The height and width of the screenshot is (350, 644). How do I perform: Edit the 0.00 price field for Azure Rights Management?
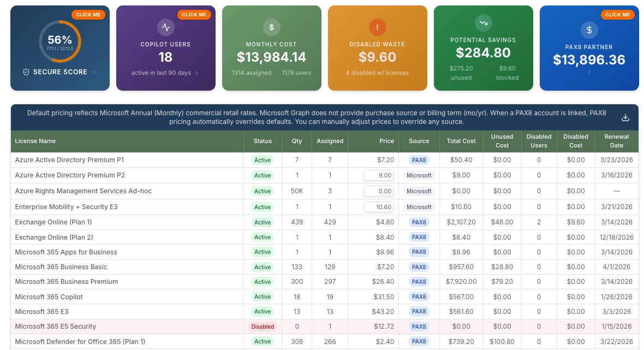pos(379,191)
